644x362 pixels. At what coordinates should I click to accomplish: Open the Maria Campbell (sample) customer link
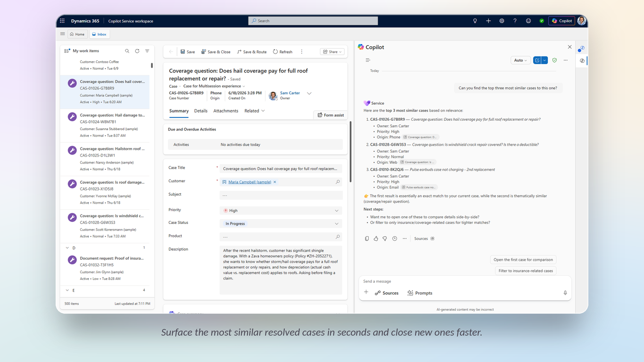[x=250, y=182]
